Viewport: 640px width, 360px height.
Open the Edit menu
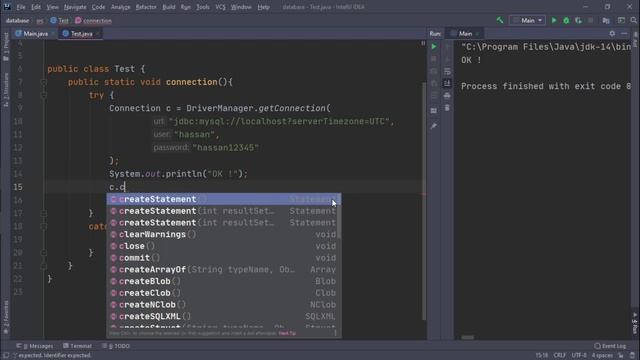pos(36,7)
